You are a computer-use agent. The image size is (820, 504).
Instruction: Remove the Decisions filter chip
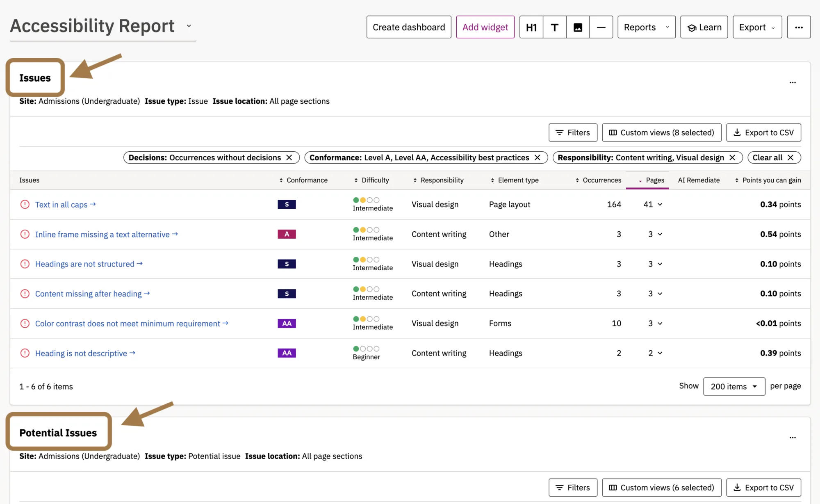pos(289,157)
